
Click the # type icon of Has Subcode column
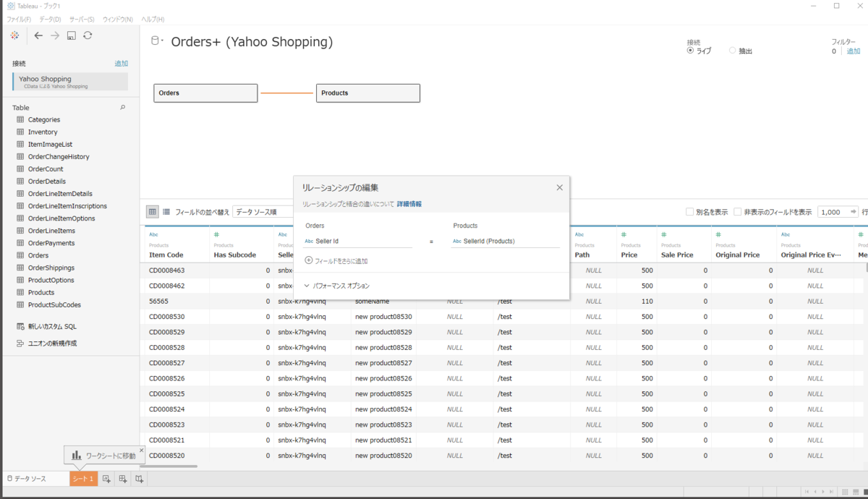click(217, 234)
